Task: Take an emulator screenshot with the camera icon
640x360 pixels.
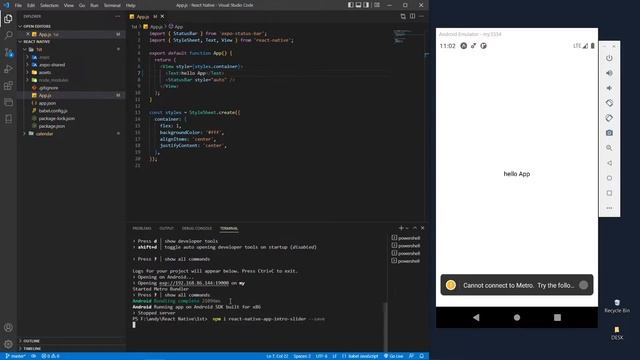Action: point(609,133)
